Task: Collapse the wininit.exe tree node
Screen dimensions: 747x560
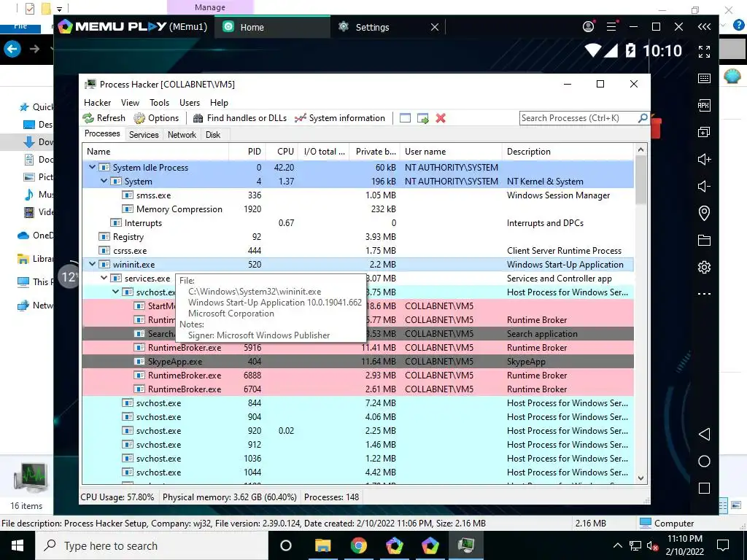Action: [93, 264]
